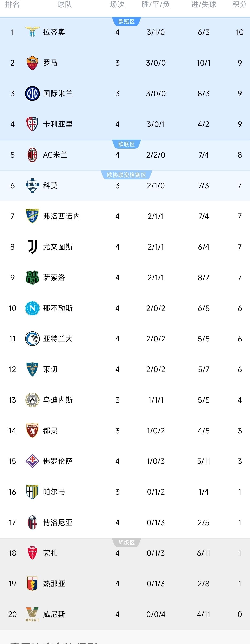Tap the Napoli (那不勒斯) N badge
The height and width of the screenshot is (644, 250).
point(32,308)
